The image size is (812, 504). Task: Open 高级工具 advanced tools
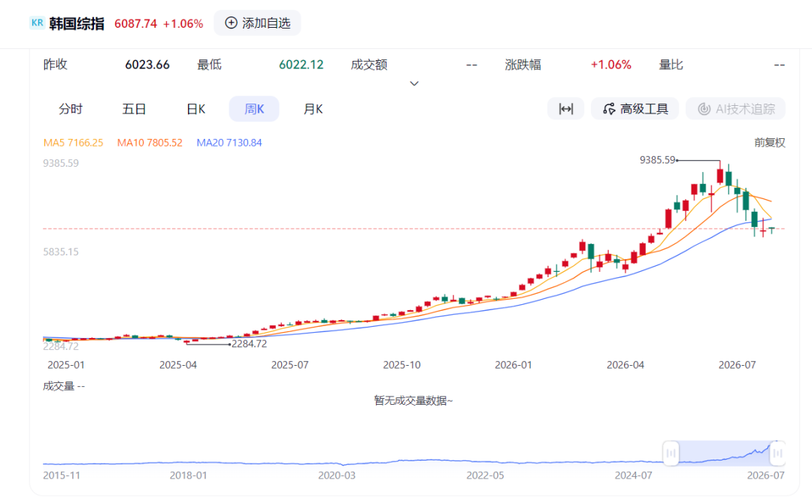[x=635, y=109]
